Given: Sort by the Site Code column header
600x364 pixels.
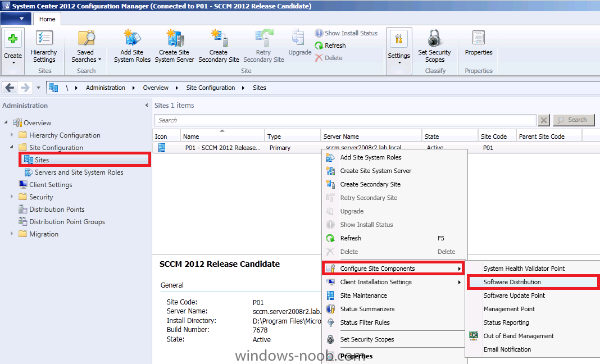Looking at the screenshot, I should pyautogui.click(x=497, y=136).
